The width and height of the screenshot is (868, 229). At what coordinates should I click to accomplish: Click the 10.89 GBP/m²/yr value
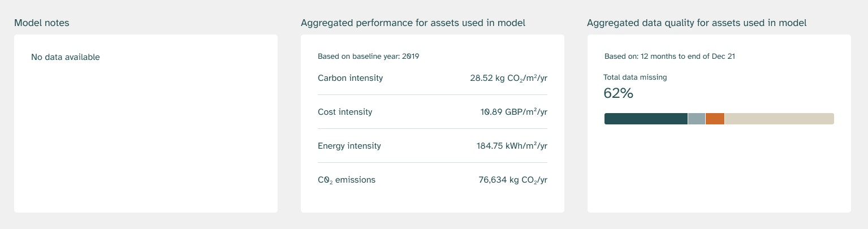click(x=513, y=112)
